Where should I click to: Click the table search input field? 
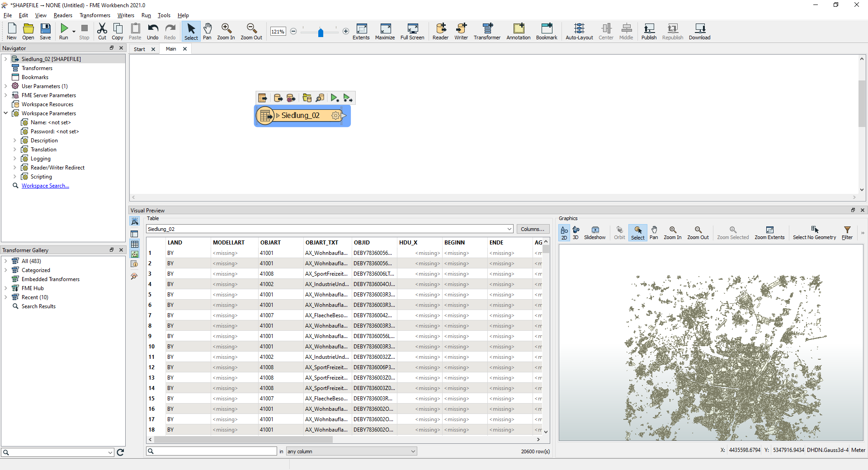tap(212, 451)
